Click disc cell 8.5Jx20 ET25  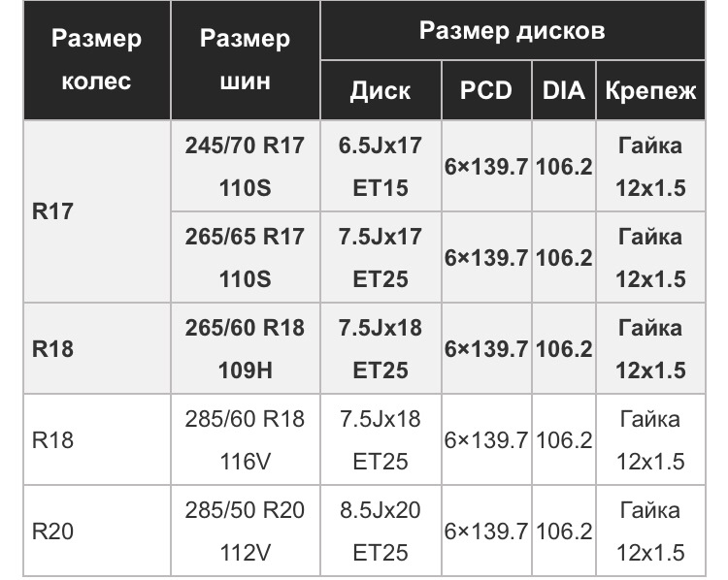coord(381,531)
